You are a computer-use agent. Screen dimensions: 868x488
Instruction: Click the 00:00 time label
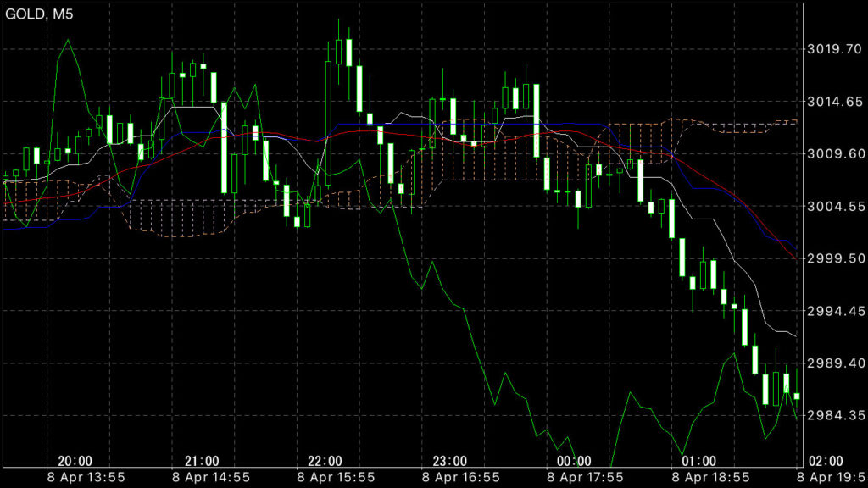tap(574, 461)
